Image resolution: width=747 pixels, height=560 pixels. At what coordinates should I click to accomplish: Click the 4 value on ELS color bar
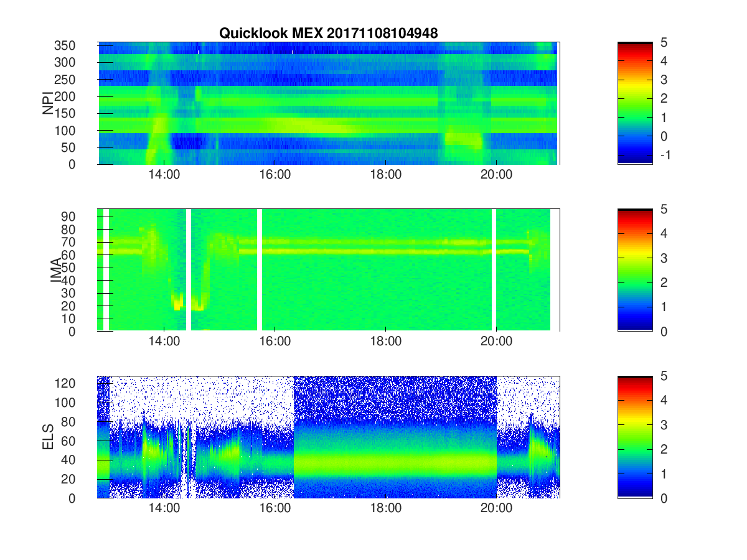point(664,401)
